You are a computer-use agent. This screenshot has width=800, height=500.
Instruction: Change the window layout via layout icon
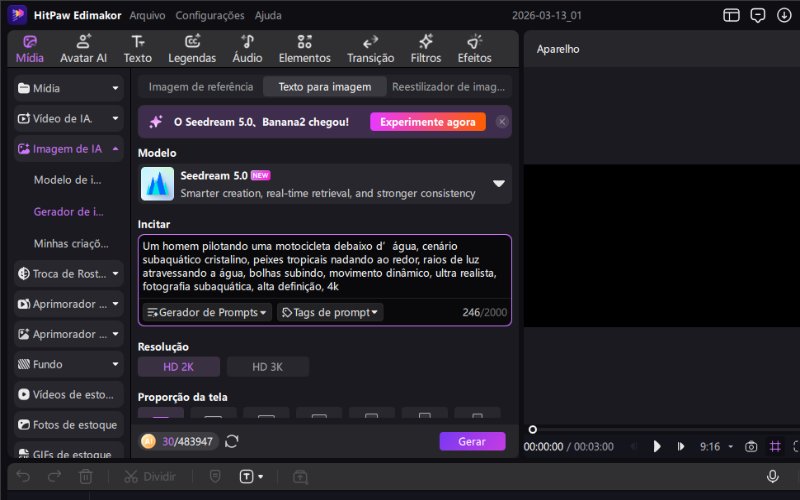click(x=731, y=15)
